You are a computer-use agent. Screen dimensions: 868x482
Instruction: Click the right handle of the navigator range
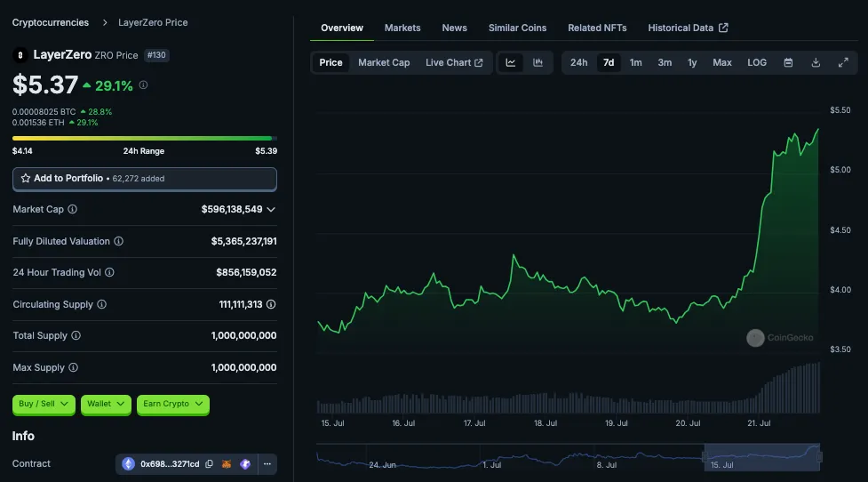click(819, 457)
